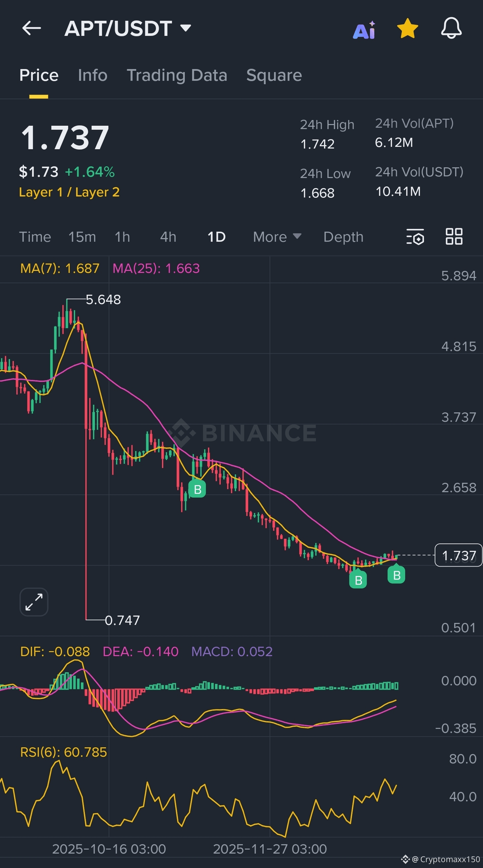Screen dimensions: 483x868
Task: Tap the B marker under the November dip
Action: [197, 489]
